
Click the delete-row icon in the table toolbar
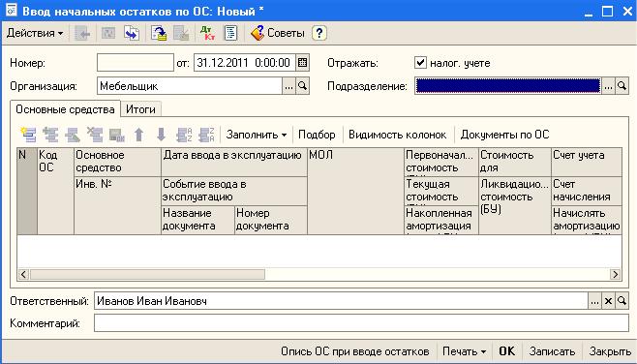coord(95,135)
